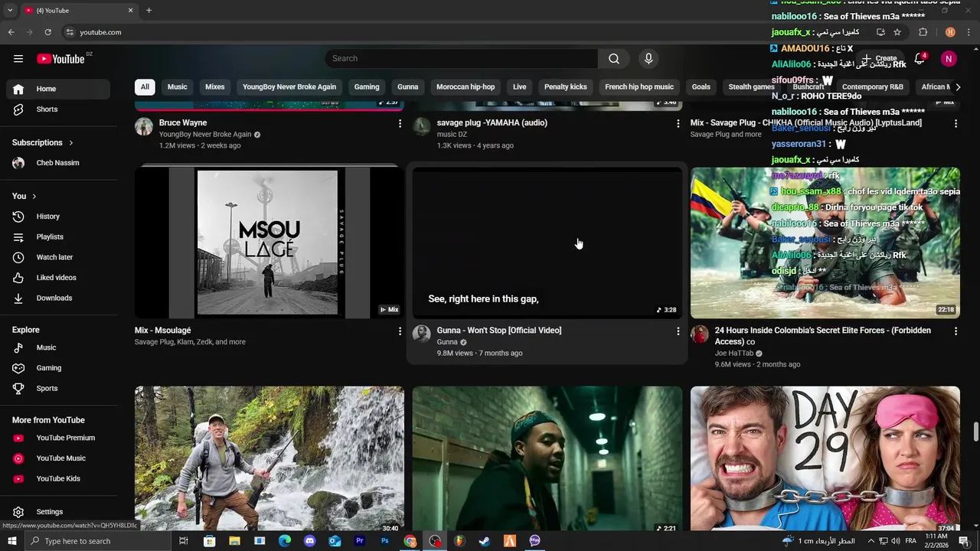Open Cheb Nassim subscription channel
Image resolution: width=980 pixels, height=551 pixels.
(x=58, y=163)
